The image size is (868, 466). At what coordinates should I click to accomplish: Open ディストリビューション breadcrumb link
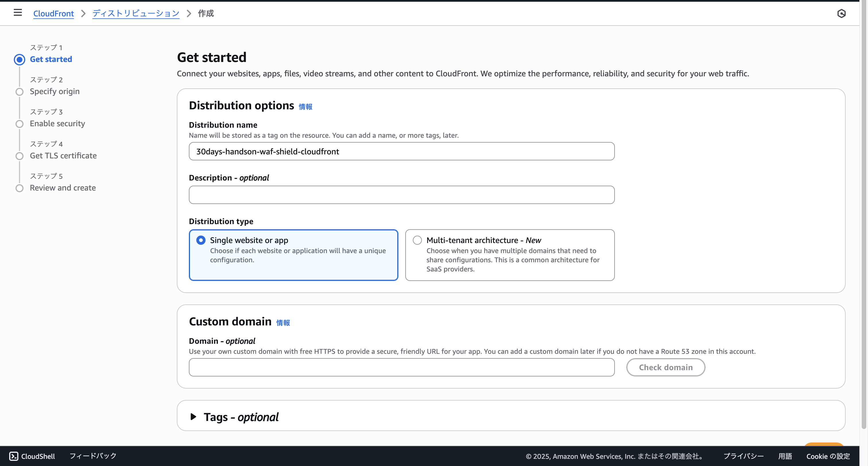(136, 13)
